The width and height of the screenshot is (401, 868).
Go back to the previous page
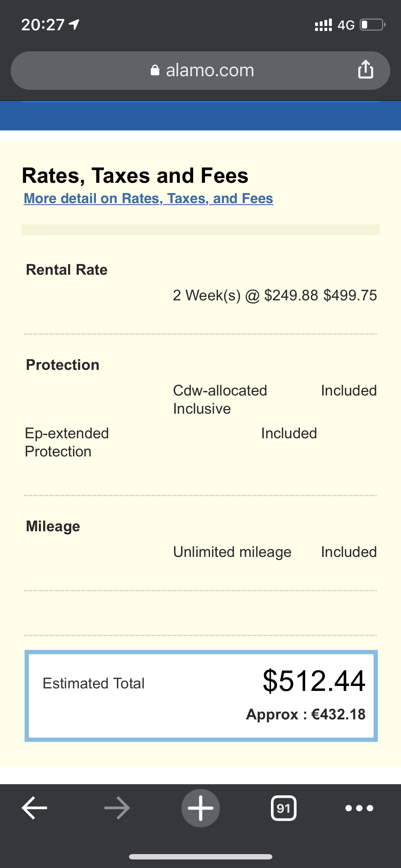coord(35,808)
